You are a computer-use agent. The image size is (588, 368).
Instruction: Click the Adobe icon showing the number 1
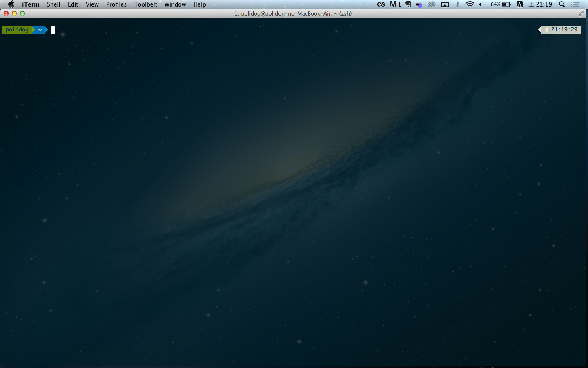point(395,4)
